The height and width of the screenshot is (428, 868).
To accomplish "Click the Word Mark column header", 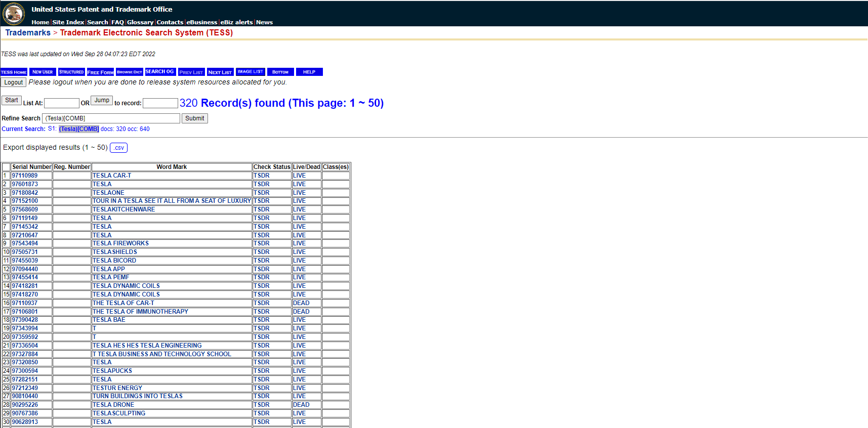I will pos(172,167).
